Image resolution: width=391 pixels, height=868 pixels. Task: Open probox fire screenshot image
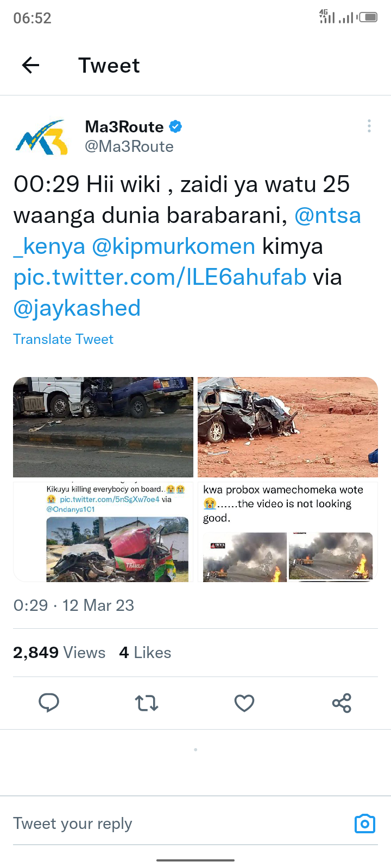click(288, 532)
